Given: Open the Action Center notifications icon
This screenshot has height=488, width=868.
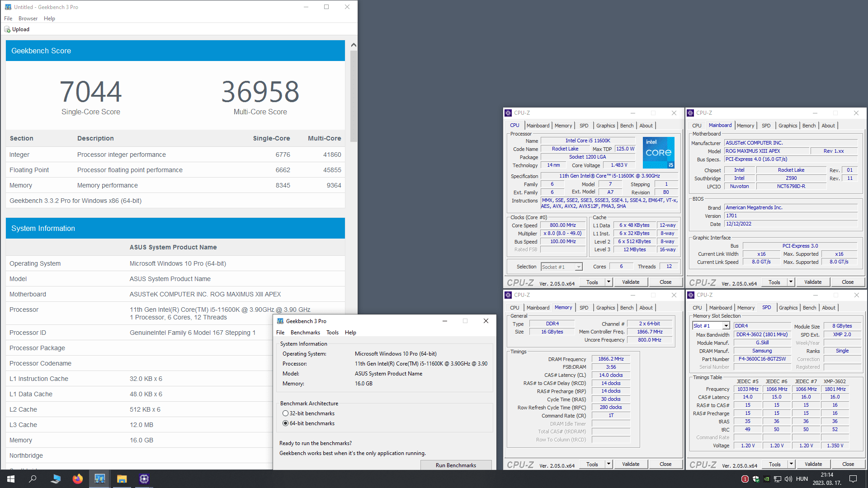Looking at the screenshot, I should coord(853,479).
